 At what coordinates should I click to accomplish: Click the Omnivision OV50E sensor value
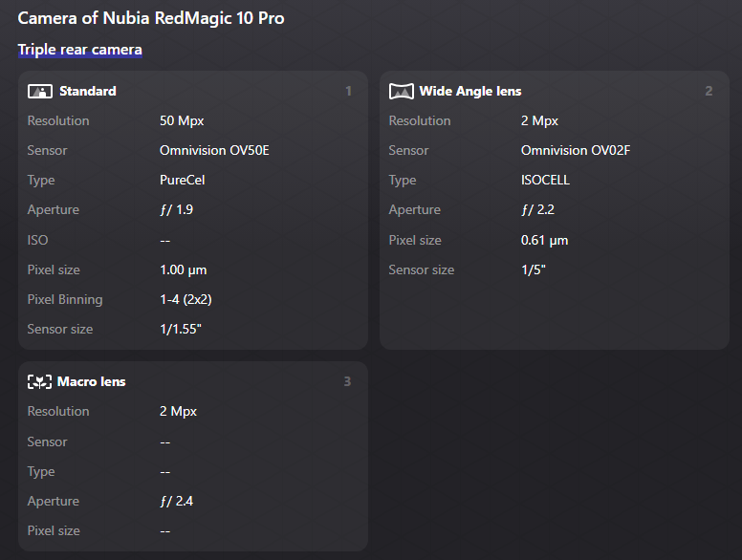click(x=214, y=151)
